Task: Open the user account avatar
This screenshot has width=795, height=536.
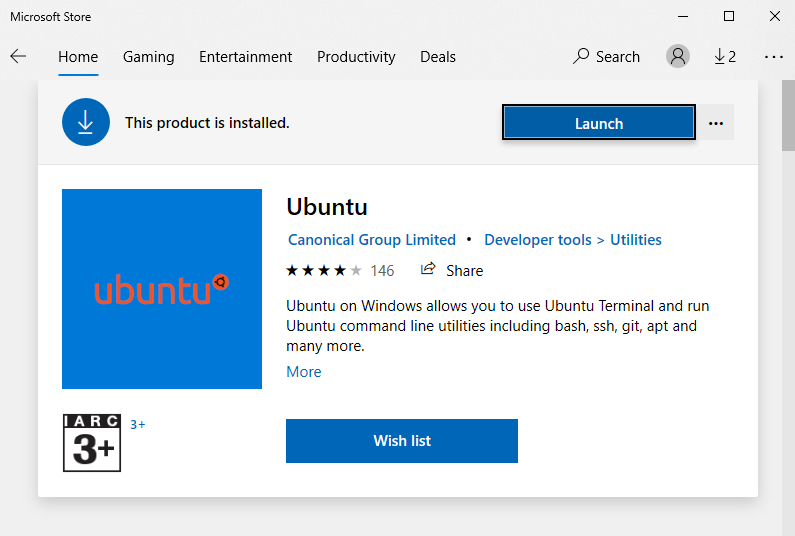Action: (678, 56)
